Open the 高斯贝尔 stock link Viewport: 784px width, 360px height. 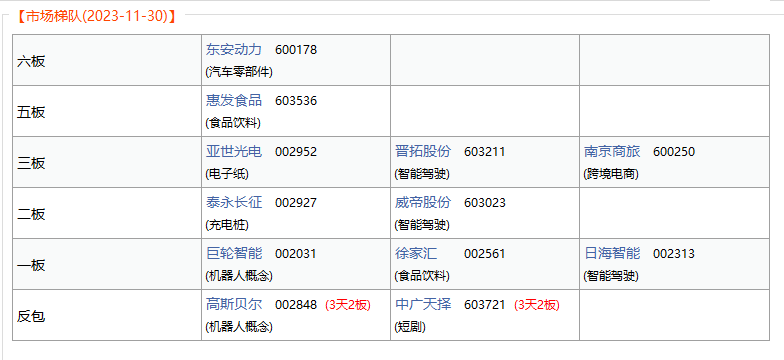tap(234, 304)
